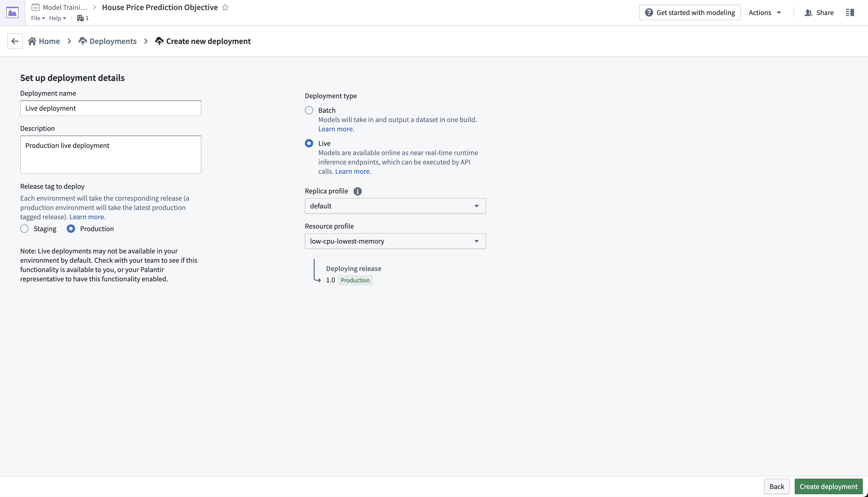The width and height of the screenshot is (868, 497).
Task: Click the Description text area
Action: tap(111, 155)
